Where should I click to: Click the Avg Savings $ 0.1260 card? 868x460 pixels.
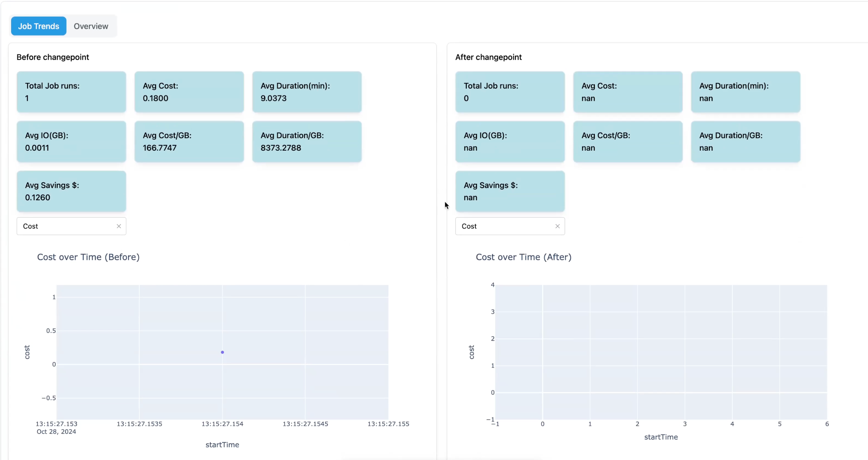[71, 191]
